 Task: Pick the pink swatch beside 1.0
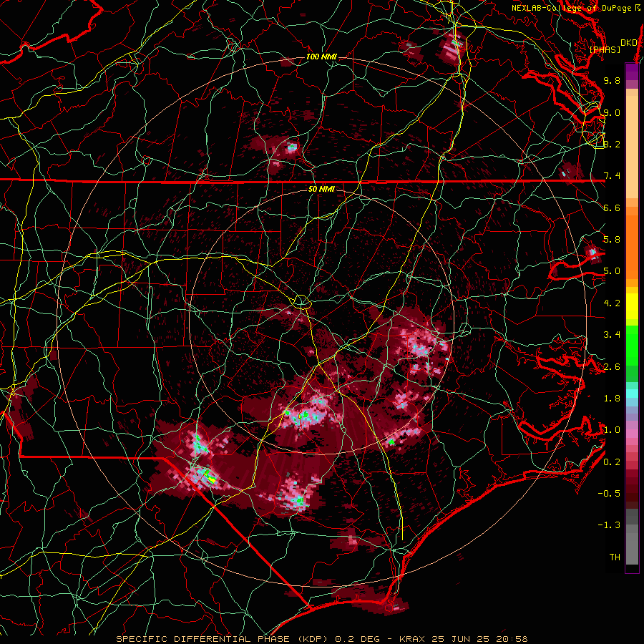[x=632, y=434]
